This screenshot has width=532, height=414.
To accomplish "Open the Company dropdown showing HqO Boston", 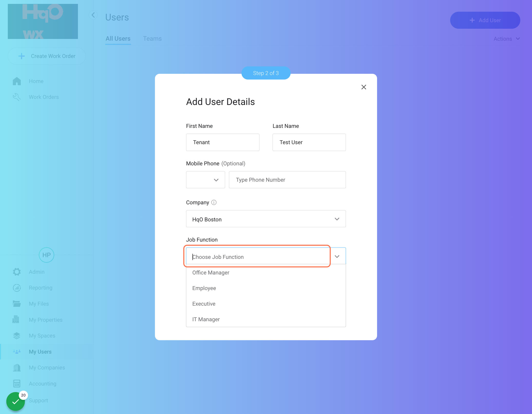I will coord(266,219).
